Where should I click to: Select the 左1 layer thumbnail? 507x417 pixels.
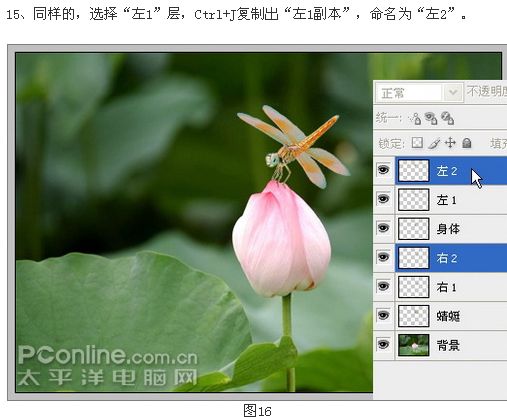pos(413,200)
